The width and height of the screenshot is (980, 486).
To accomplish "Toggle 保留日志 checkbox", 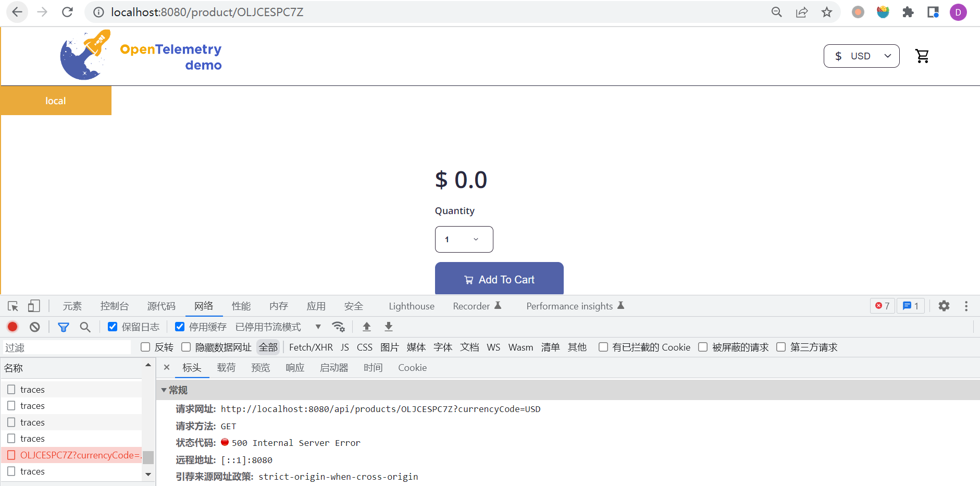I will [x=113, y=327].
